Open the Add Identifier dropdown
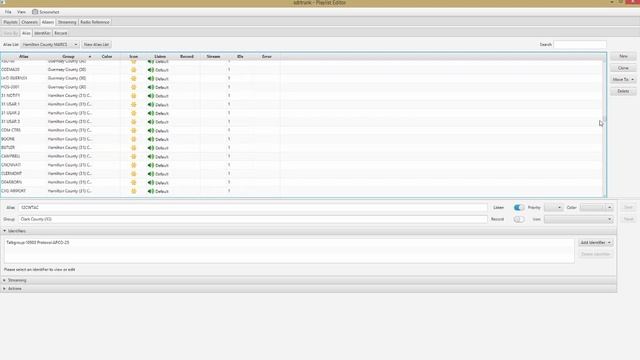Image resolution: width=640 pixels, height=360 pixels. click(596, 242)
